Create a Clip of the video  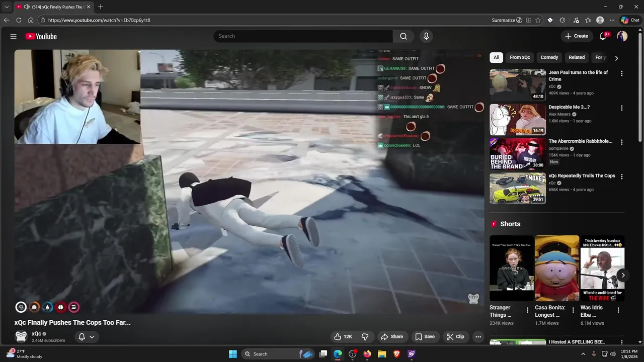tap(455, 337)
